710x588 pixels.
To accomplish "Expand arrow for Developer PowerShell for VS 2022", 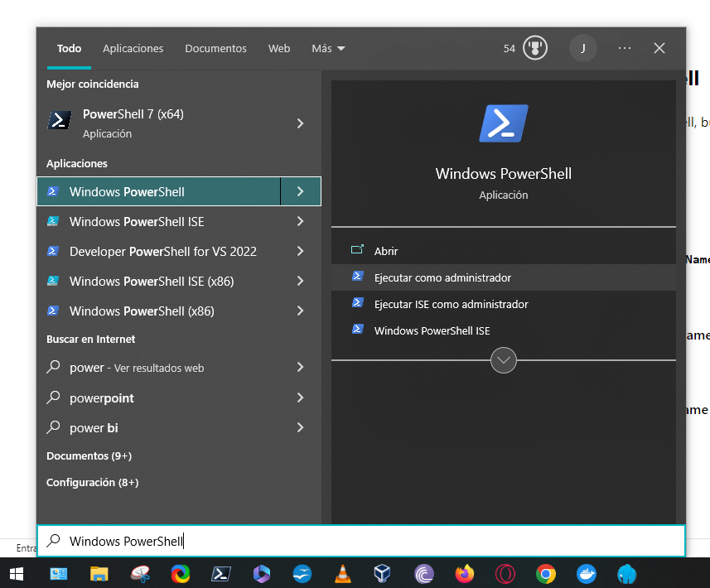I will (x=300, y=251).
